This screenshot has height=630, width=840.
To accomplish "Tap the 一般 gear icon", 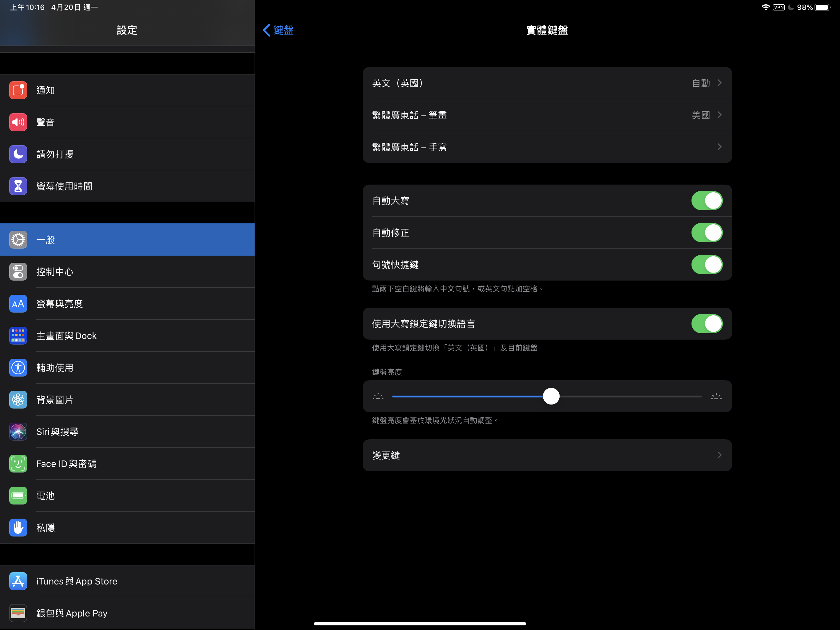I will (x=18, y=240).
